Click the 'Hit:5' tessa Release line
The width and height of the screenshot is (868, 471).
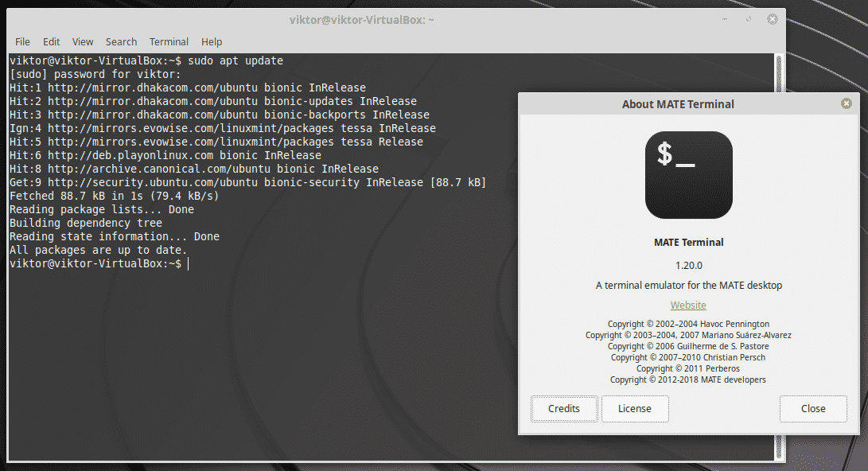coord(216,142)
